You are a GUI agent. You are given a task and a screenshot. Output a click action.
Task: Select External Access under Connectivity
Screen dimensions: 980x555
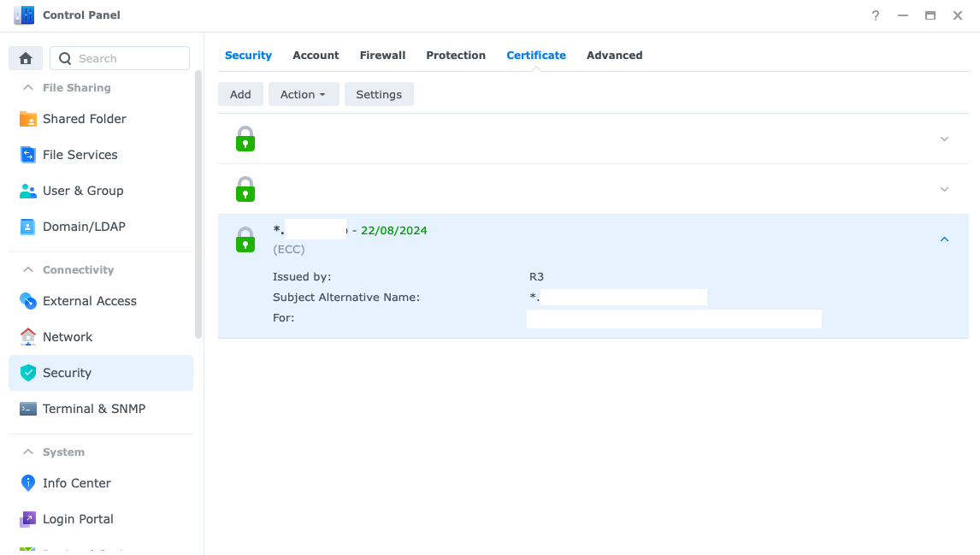[89, 301]
